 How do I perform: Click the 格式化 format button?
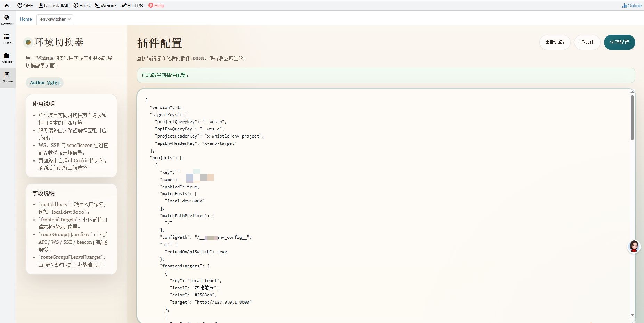[x=587, y=42]
